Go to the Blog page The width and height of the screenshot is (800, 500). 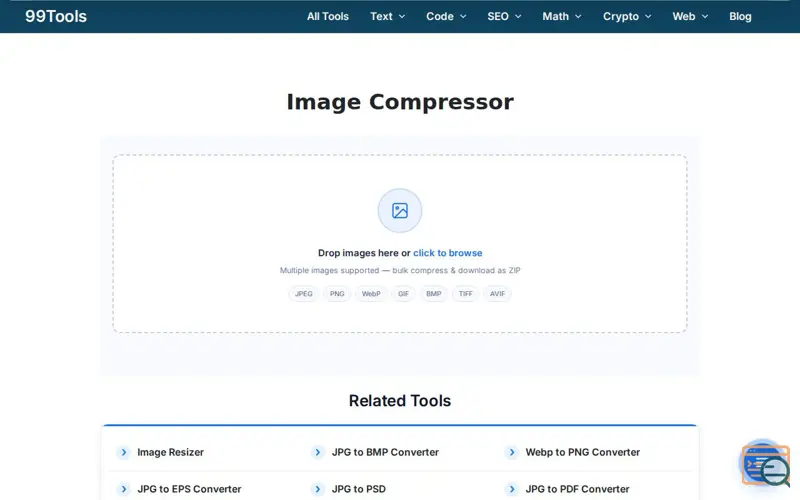point(740,16)
